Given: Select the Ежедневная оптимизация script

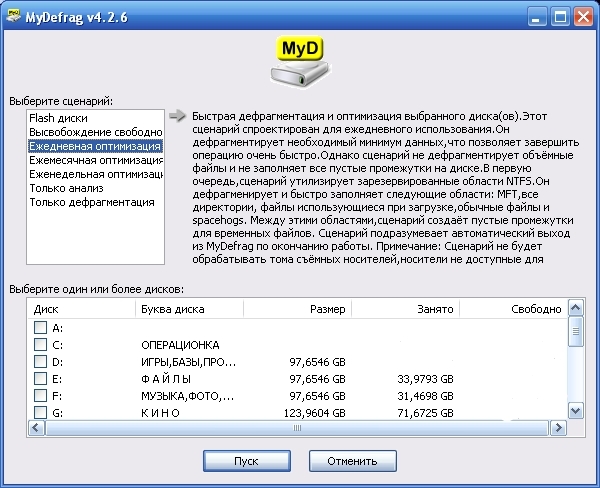Looking at the screenshot, I should pyautogui.click(x=96, y=146).
